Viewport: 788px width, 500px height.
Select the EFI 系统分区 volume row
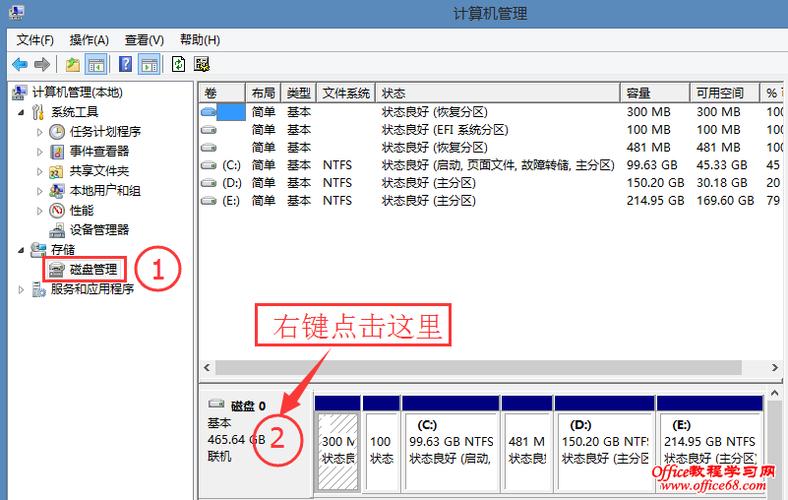pos(490,130)
